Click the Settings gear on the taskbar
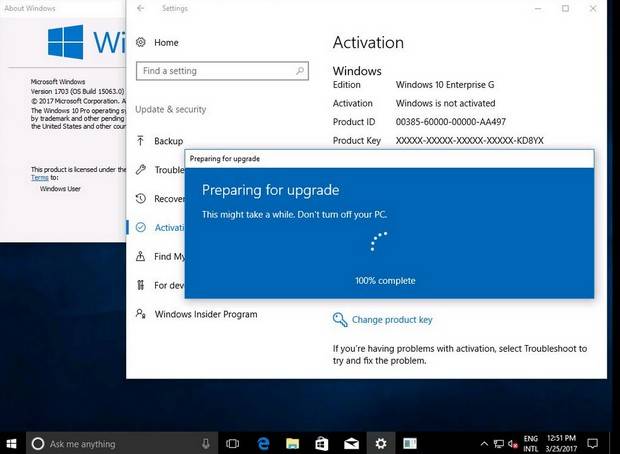The image size is (620, 454). (x=380, y=444)
